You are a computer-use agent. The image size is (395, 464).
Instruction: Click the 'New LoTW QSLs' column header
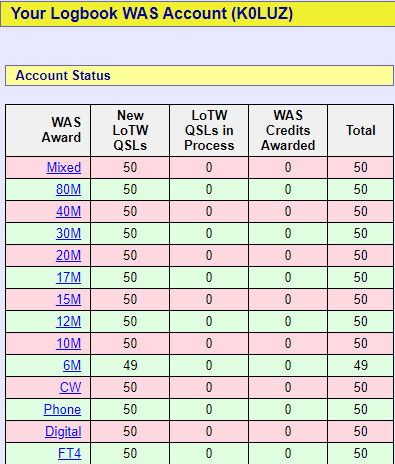[x=130, y=130]
